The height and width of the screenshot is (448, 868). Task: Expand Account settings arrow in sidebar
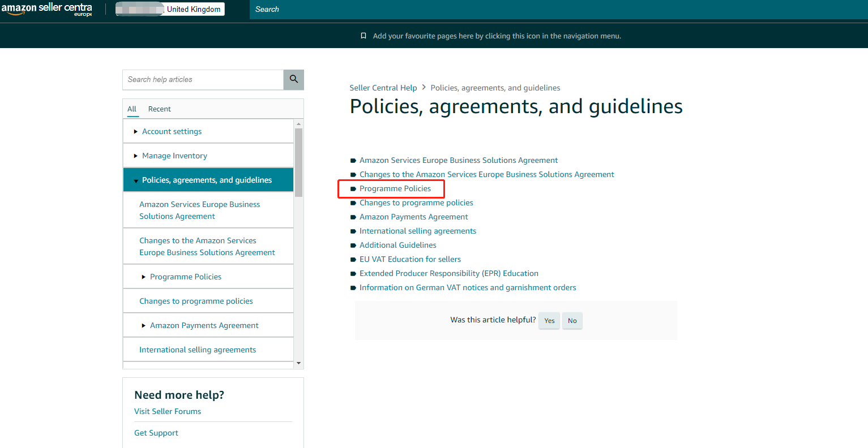pyautogui.click(x=135, y=131)
